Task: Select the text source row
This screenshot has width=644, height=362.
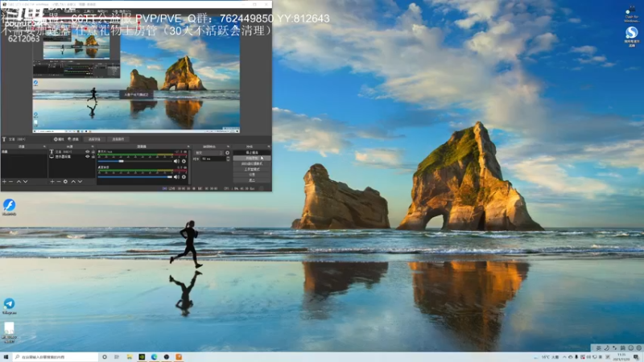Action: click(x=72, y=152)
